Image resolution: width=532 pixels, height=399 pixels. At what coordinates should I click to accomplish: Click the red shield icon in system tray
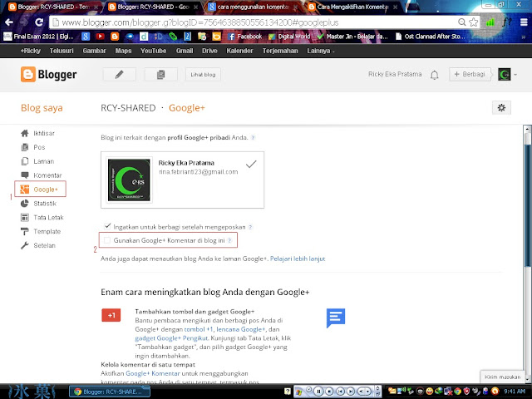click(466, 392)
